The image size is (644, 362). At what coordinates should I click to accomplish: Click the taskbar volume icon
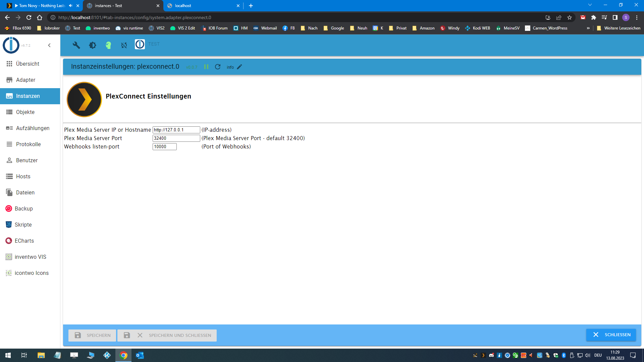[588, 355]
